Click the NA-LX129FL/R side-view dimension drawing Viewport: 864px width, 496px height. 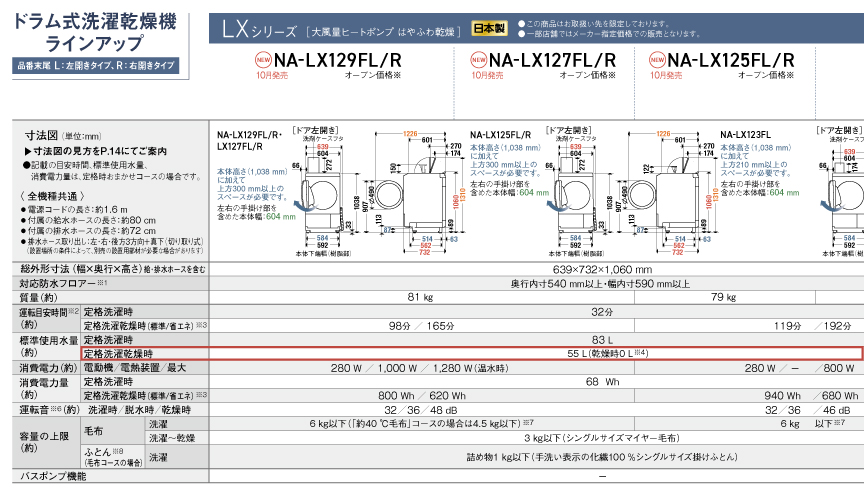[x=420, y=193]
